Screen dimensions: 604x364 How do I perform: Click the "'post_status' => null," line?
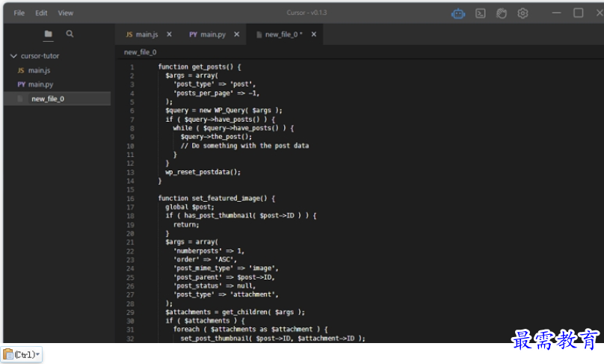click(215, 286)
